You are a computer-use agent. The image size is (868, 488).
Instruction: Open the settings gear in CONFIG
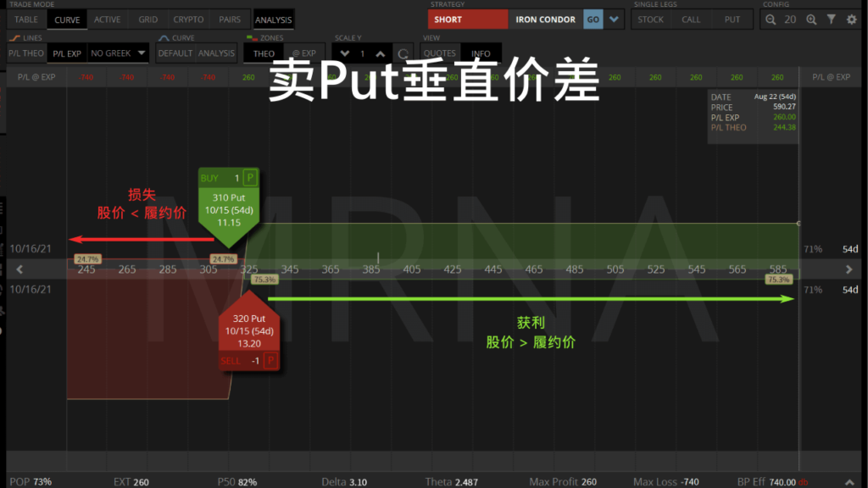(x=851, y=20)
